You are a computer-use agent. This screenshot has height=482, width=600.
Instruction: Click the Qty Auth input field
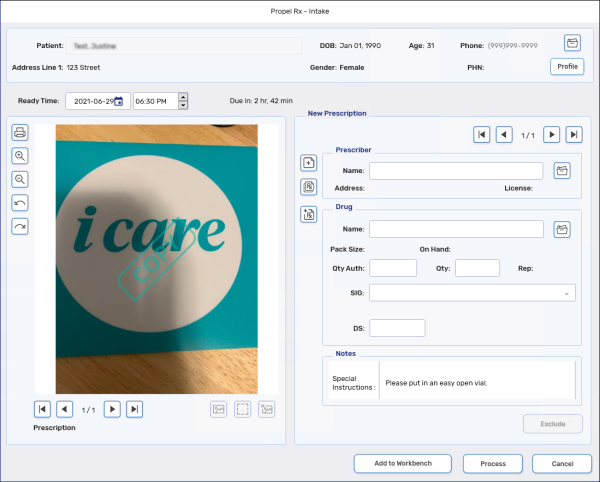pos(393,267)
